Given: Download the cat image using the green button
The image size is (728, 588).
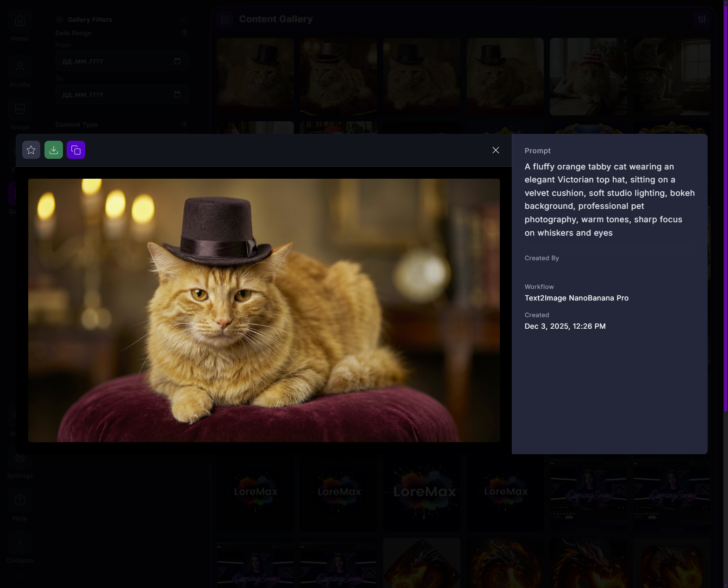Looking at the screenshot, I should click(x=54, y=150).
